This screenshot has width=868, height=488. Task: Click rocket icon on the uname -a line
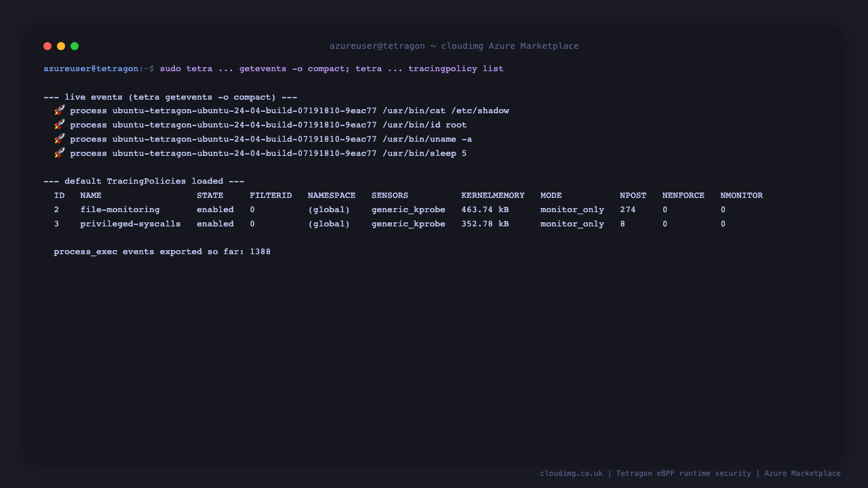coord(60,139)
